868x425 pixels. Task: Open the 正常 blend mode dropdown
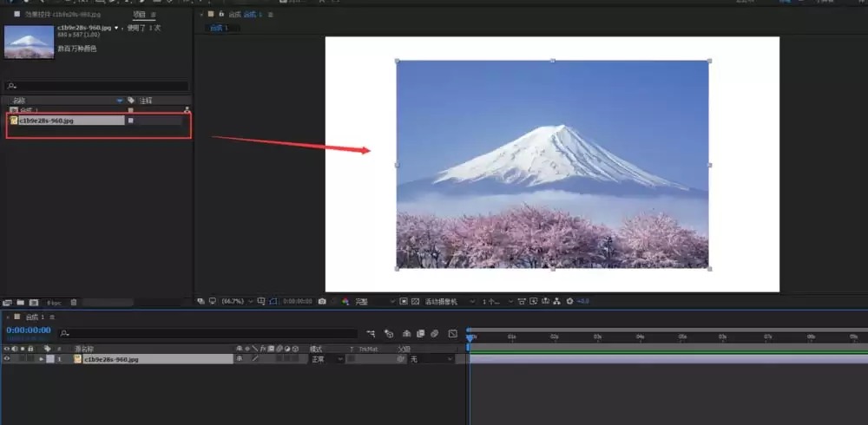[327, 359]
